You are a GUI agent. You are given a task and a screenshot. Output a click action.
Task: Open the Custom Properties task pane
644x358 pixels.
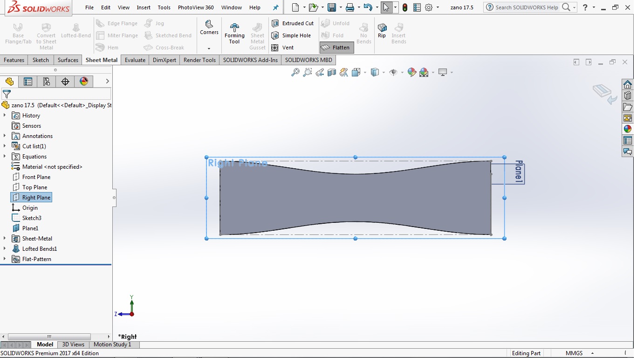click(x=628, y=140)
